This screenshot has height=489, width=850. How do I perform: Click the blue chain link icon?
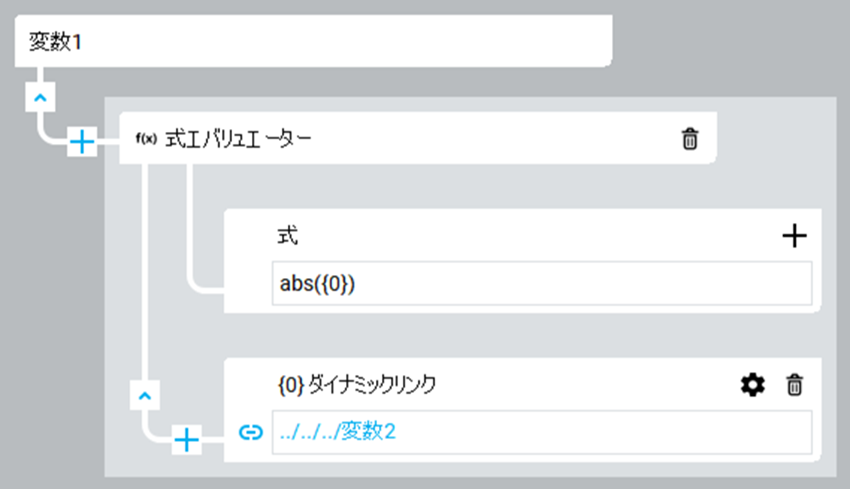[x=250, y=433]
